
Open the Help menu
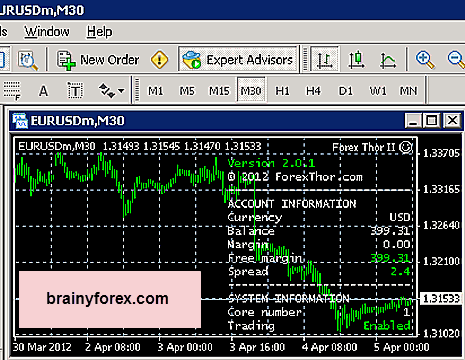pos(99,32)
